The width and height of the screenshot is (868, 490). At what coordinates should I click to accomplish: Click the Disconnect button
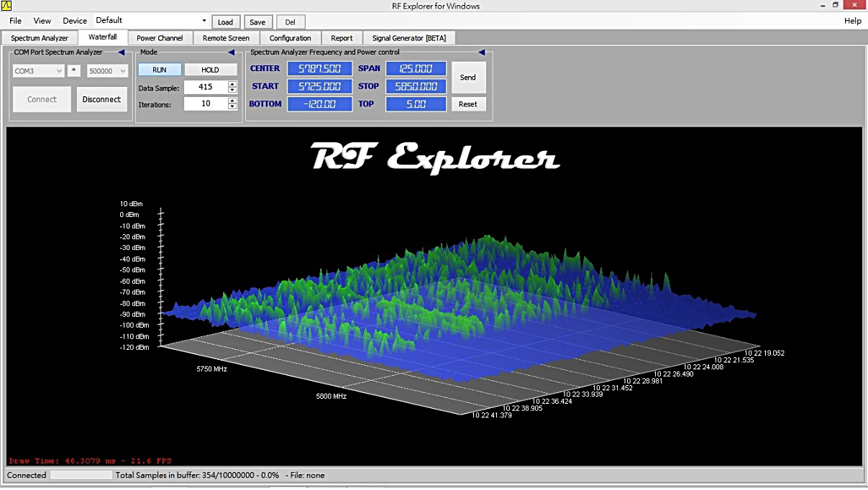point(101,100)
